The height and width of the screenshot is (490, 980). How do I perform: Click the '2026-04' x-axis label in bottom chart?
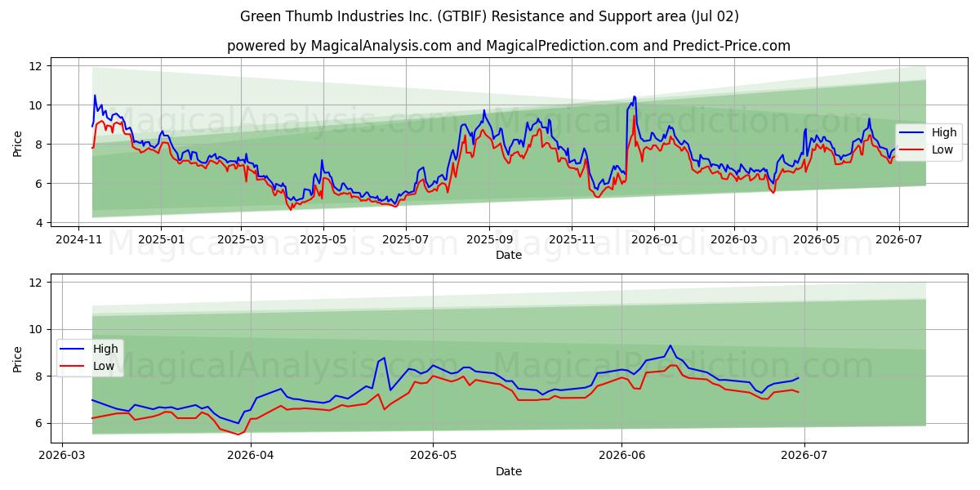point(250,457)
